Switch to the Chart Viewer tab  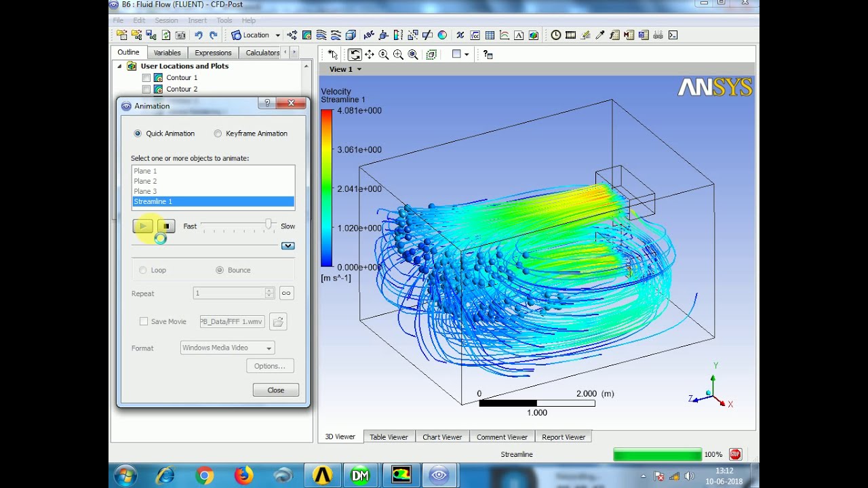coord(442,437)
